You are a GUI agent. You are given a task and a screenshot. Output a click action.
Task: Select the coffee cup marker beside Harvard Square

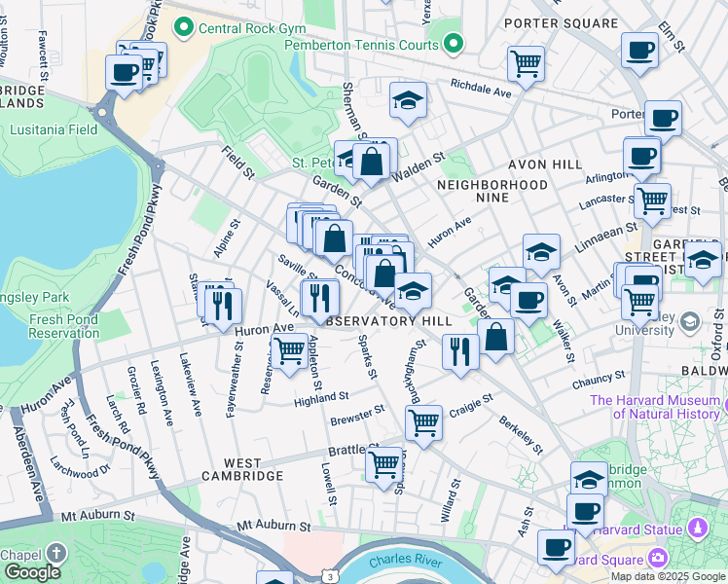556,546
